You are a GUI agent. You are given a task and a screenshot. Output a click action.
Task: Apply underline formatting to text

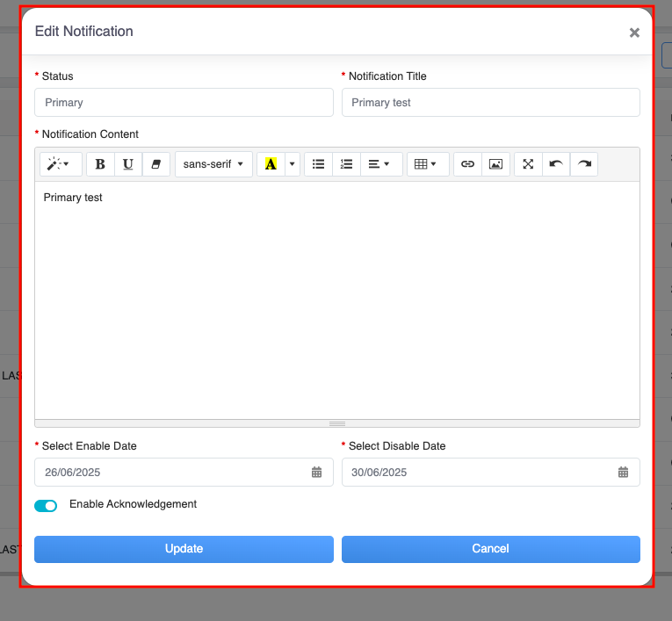coord(128,164)
